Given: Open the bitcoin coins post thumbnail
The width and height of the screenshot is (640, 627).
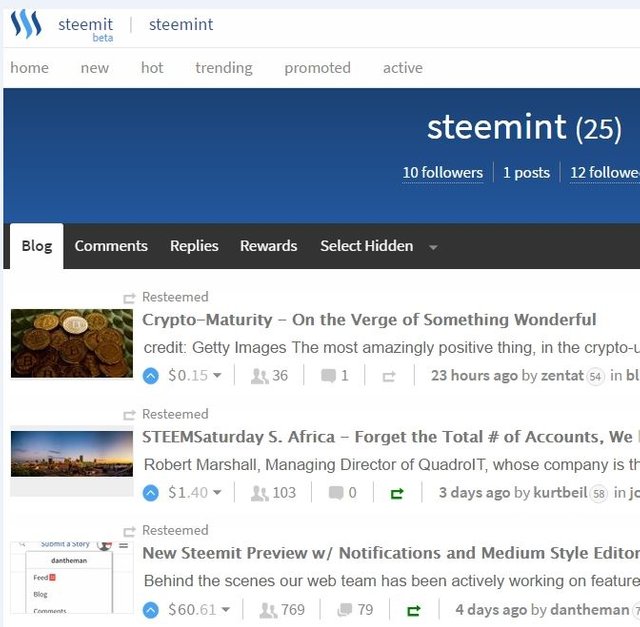Looking at the screenshot, I should coord(72,343).
